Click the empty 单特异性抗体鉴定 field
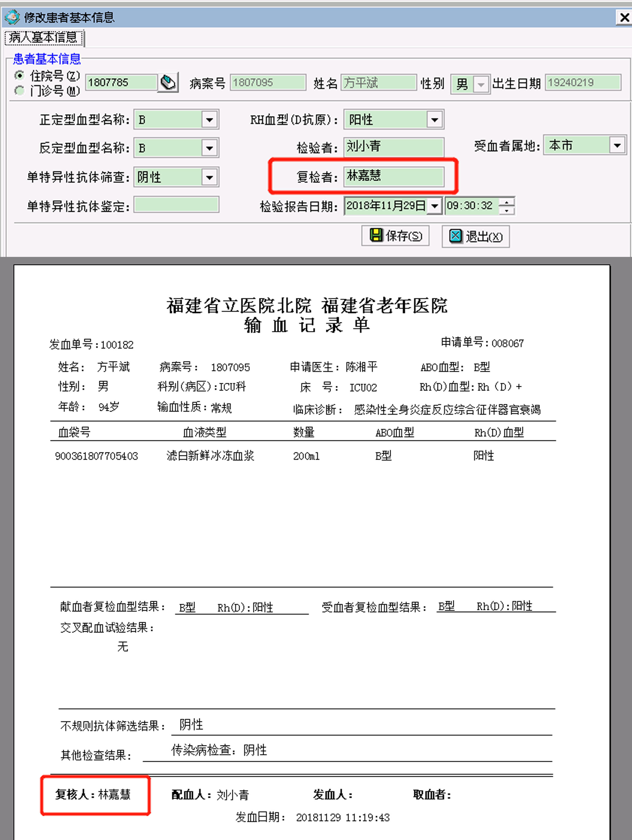Viewport: 632px width, 840px height. click(x=176, y=205)
